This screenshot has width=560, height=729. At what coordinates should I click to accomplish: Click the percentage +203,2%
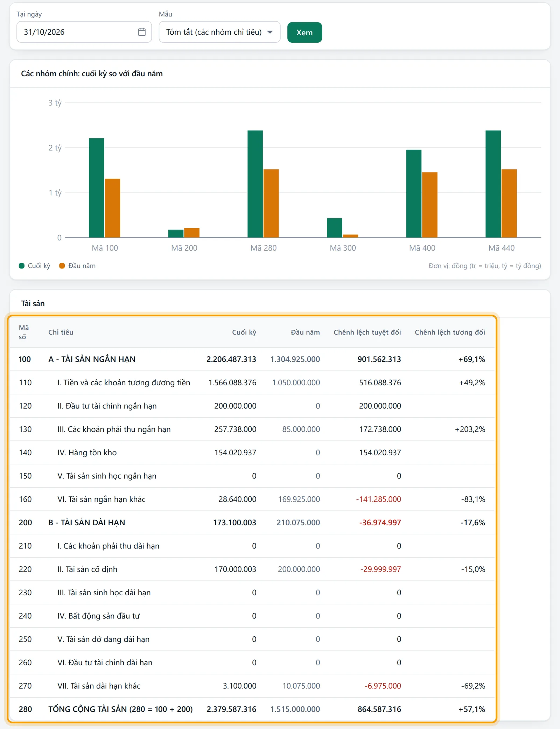pos(470,429)
